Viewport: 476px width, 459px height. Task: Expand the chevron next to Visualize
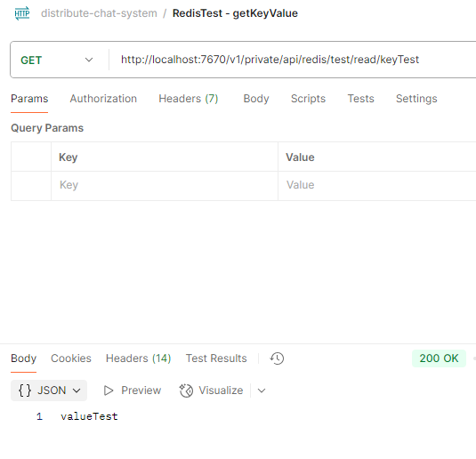click(262, 391)
